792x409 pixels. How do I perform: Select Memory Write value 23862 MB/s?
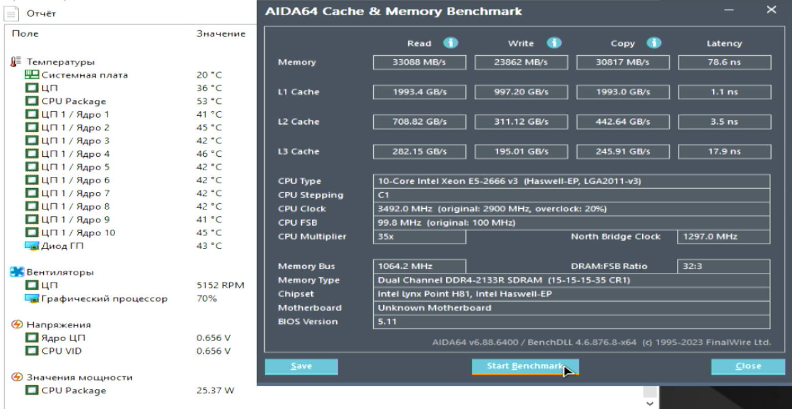521,62
